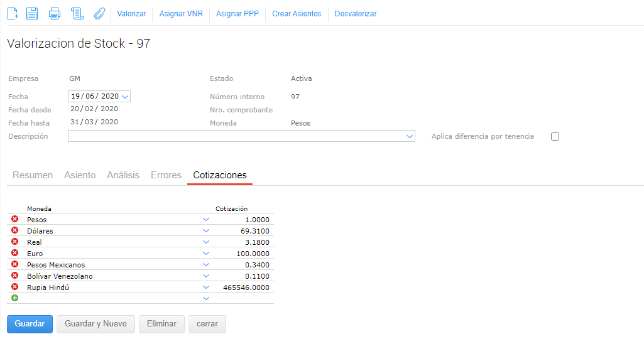Remove the Dólares currency row
This screenshot has width=644, height=344.
[x=15, y=230]
